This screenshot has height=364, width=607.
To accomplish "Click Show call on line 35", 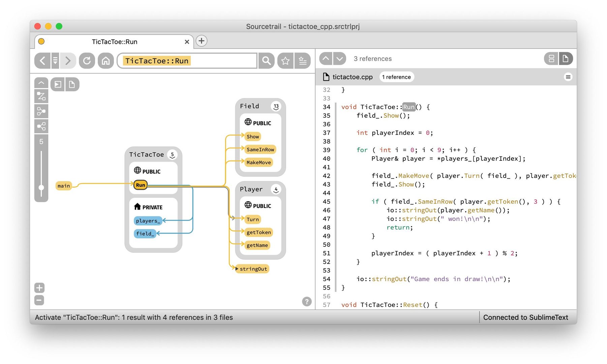I will point(391,116).
